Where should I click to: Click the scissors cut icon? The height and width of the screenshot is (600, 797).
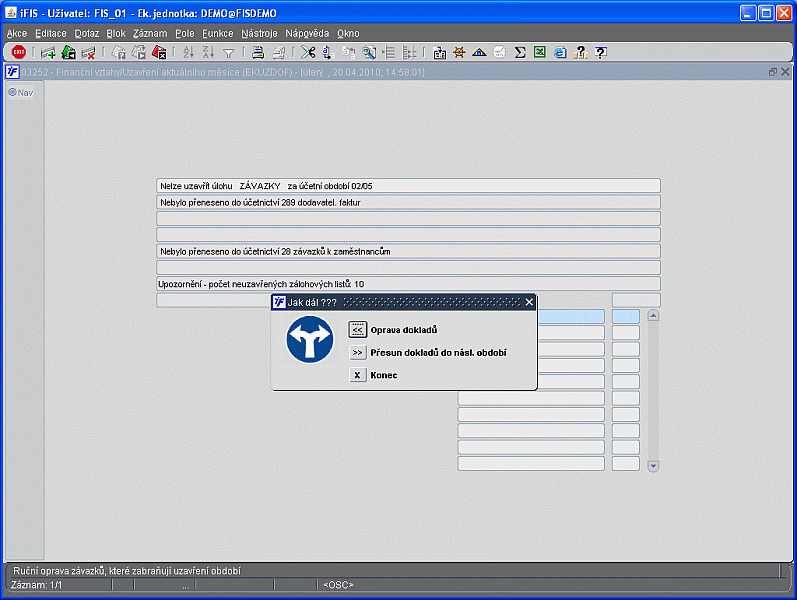pyautogui.click(x=308, y=52)
